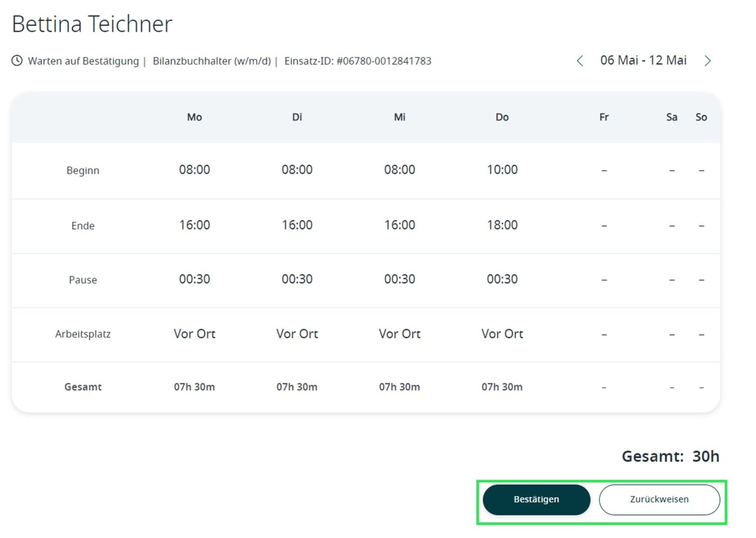This screenshot has height=538, width=756.
Task: Click the Bestätigen button
Action: pos(536,499)
